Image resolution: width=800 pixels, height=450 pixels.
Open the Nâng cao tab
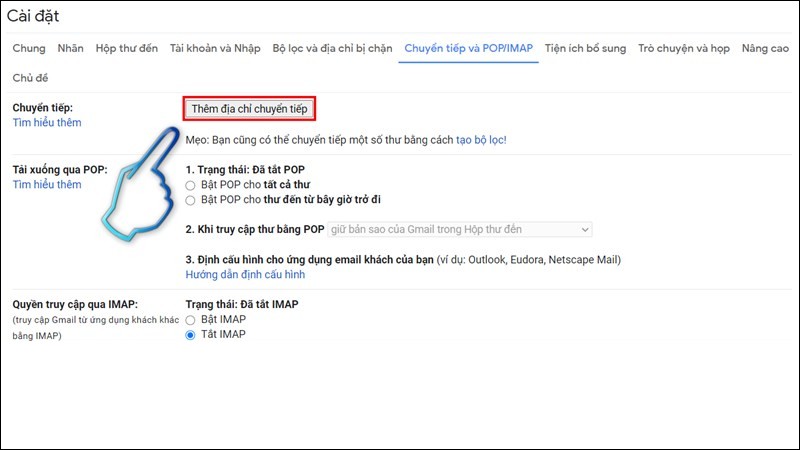point(765,47)
